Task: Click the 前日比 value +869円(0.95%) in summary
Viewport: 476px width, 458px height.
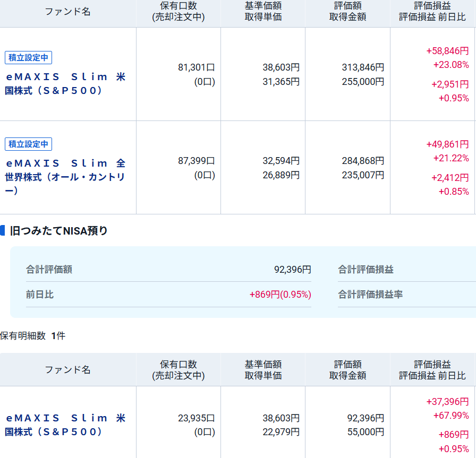Action: 280,295
